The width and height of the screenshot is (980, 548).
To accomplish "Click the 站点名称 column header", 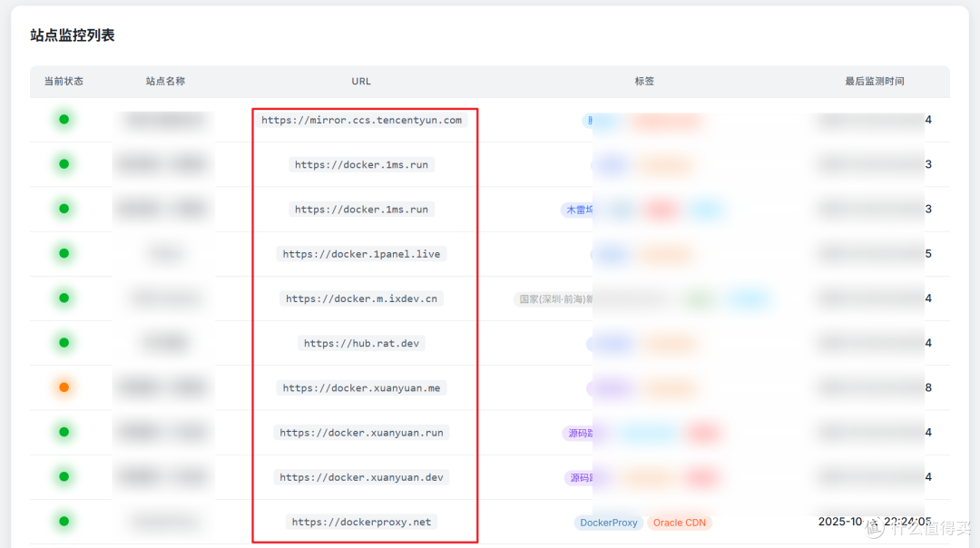I will click(165, 82).
